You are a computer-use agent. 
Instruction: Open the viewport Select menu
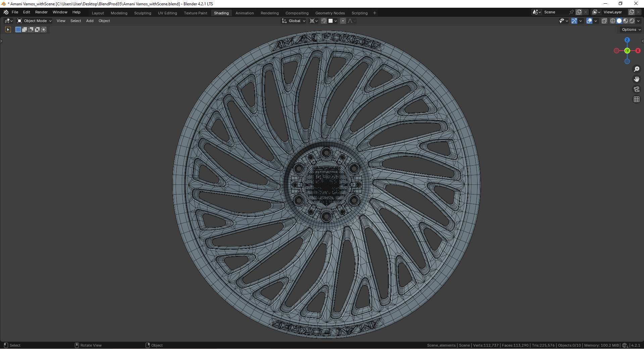pyautogui.click(x=76, y=21)
